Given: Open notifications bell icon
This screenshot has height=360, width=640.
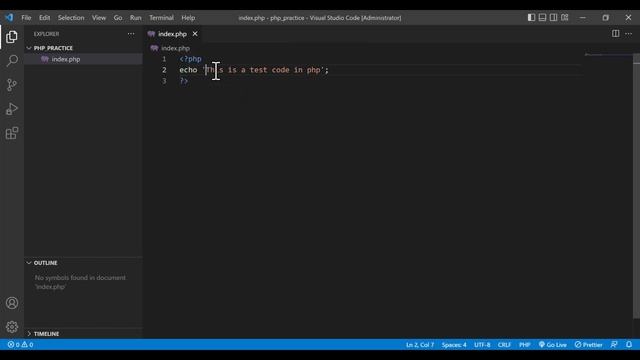Looking at the screenshot, I should pos(629,345).
